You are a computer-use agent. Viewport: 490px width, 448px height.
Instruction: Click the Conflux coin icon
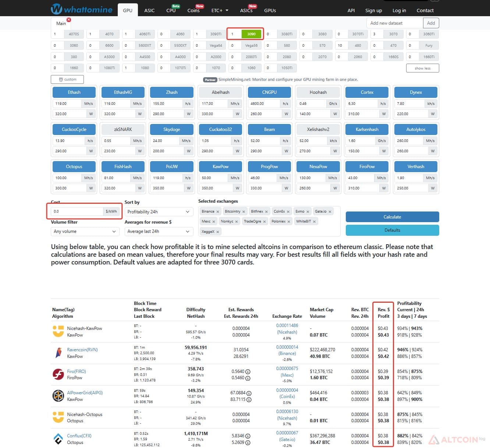coord(58,439)
